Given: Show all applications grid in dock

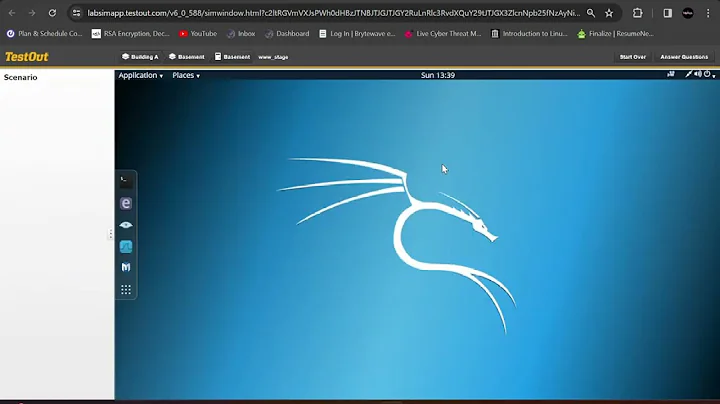Looking at the screenshot, I should (x=126, y=290).
